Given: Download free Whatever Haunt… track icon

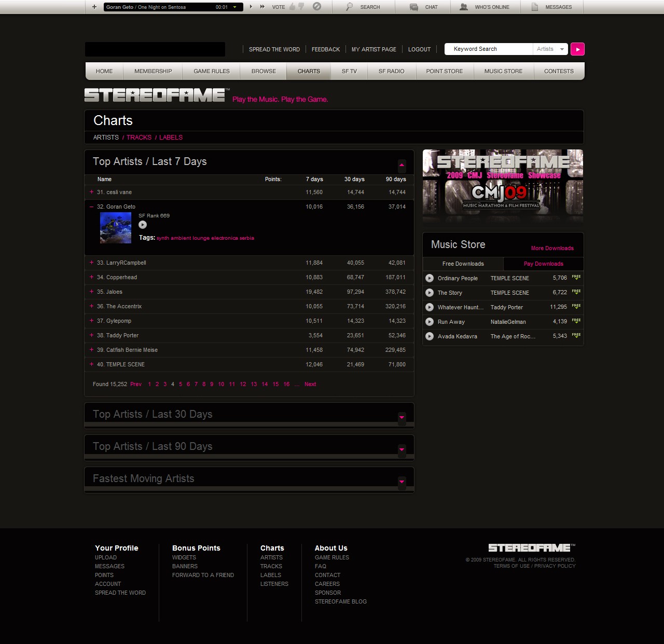Looking at the screenshot, I should point(576,306).
